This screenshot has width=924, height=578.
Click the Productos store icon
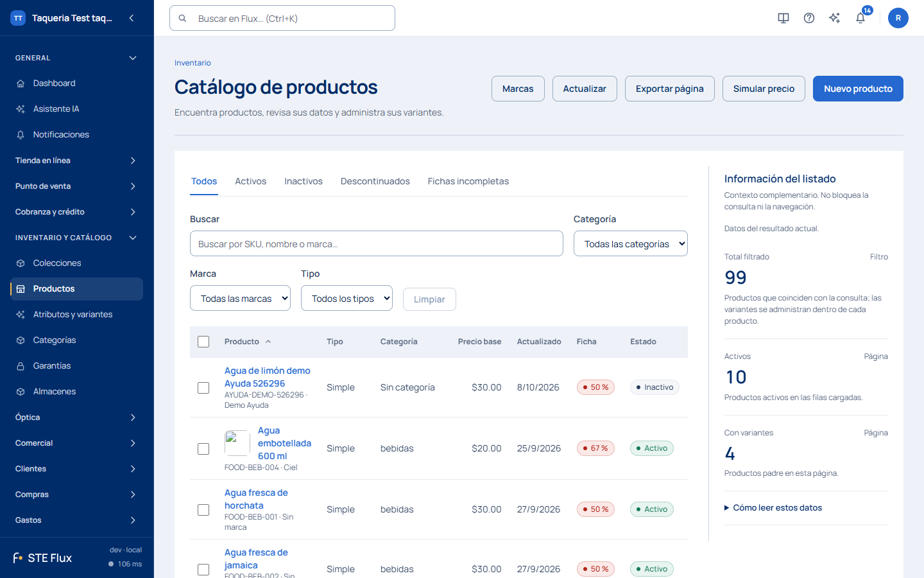[21, 289]
